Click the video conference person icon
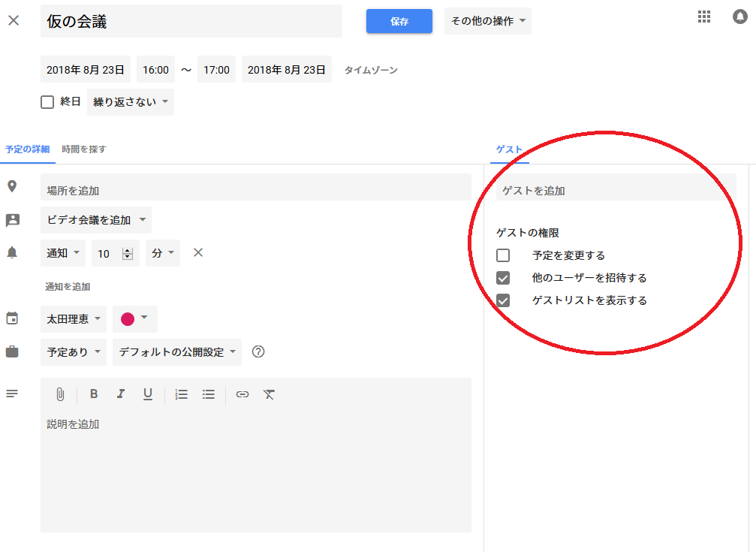The height and width of the screenshot is (552, 756). pos(13,220)
